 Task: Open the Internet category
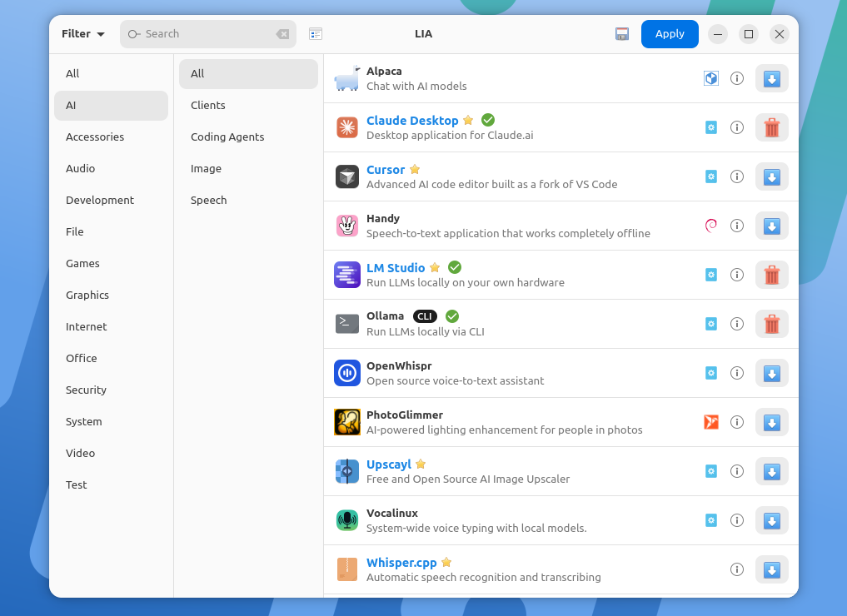pos(111,326)
